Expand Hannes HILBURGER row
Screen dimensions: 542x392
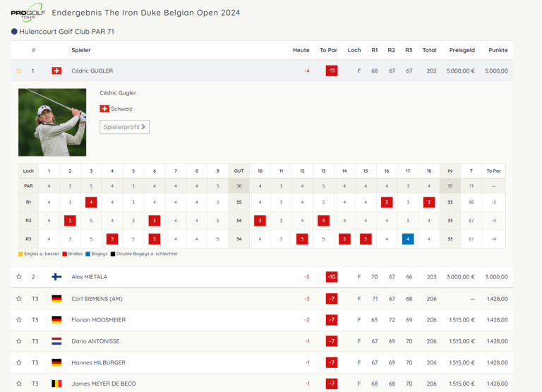262,362
